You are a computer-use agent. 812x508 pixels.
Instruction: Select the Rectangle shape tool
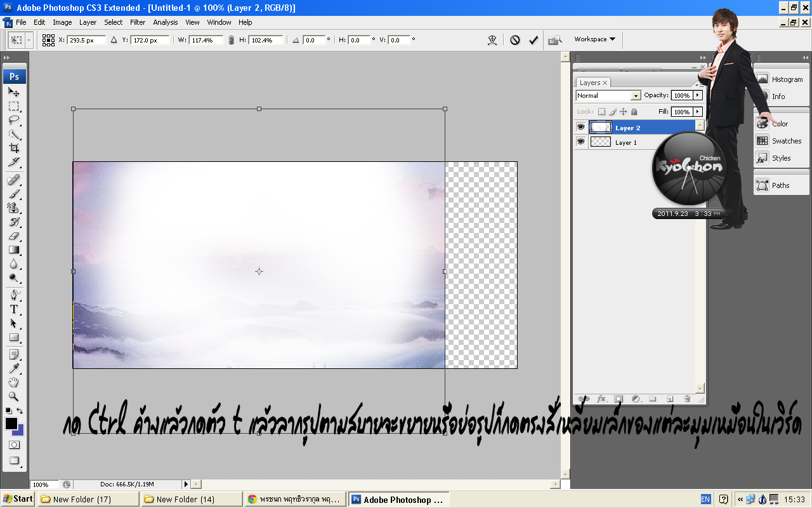pyautogui.click(x=14, y=337)
